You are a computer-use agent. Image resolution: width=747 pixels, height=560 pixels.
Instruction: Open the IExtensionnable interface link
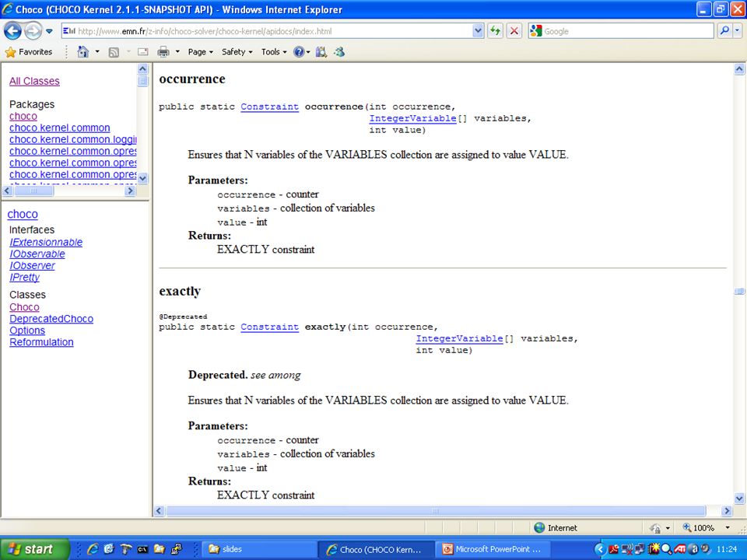(46, 243)
